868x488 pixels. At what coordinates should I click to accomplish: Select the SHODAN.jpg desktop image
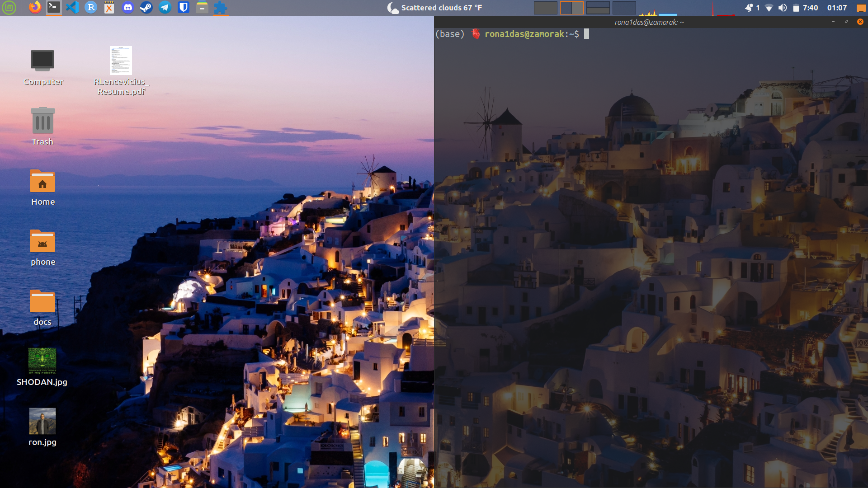[x=42, y=361]
